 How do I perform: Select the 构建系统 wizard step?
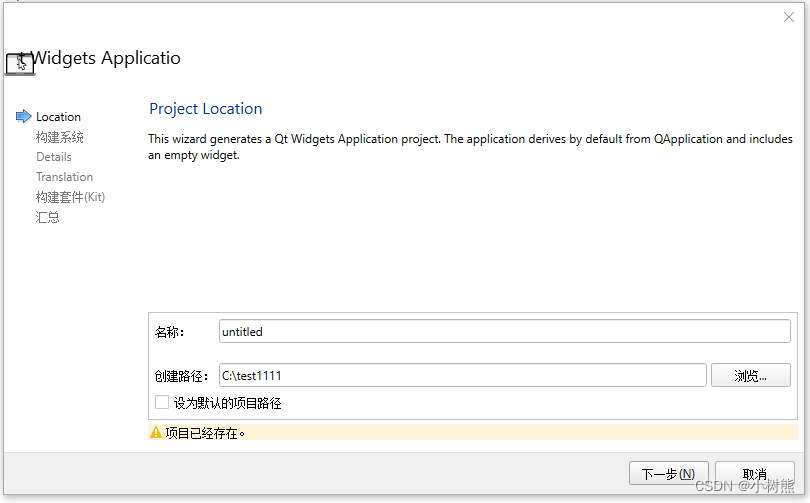coord(59,137)
